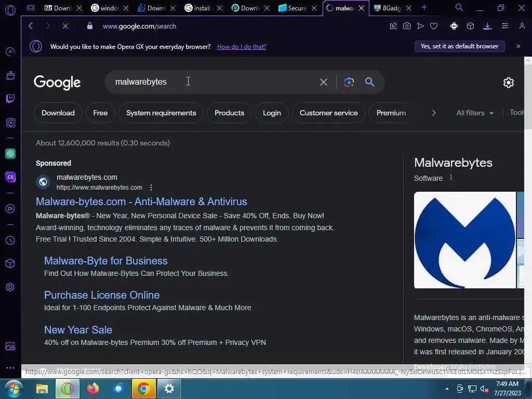Select the Download filter chip
Screen dimensions: 532x399
click(58, 113)
